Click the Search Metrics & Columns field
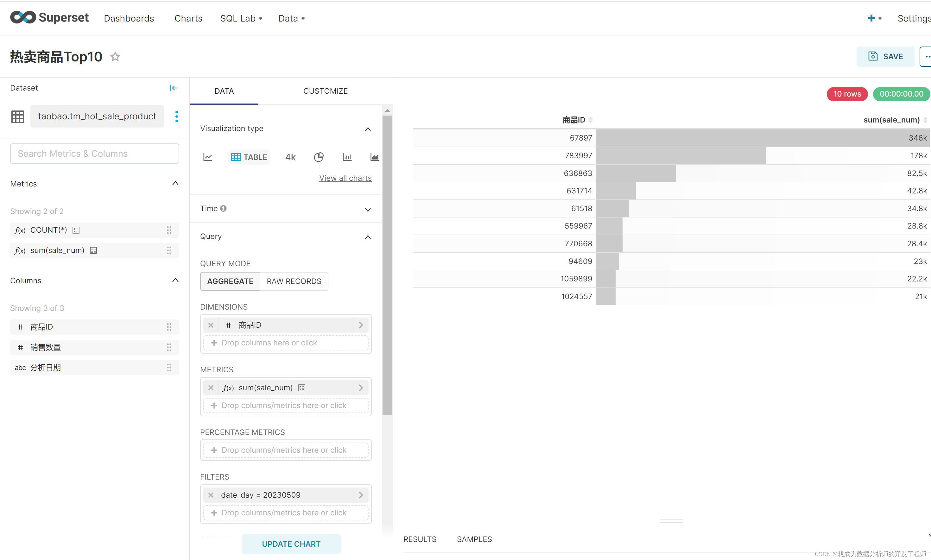Viewport: 931px width, 560px height. (x=94, y=154)
